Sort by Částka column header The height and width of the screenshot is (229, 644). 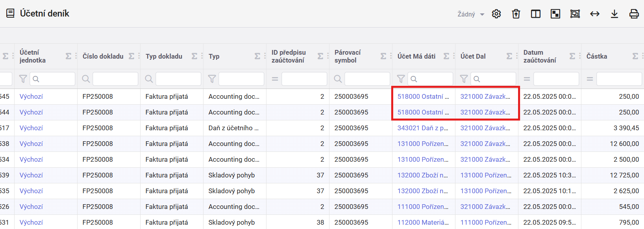pos(597,56)
